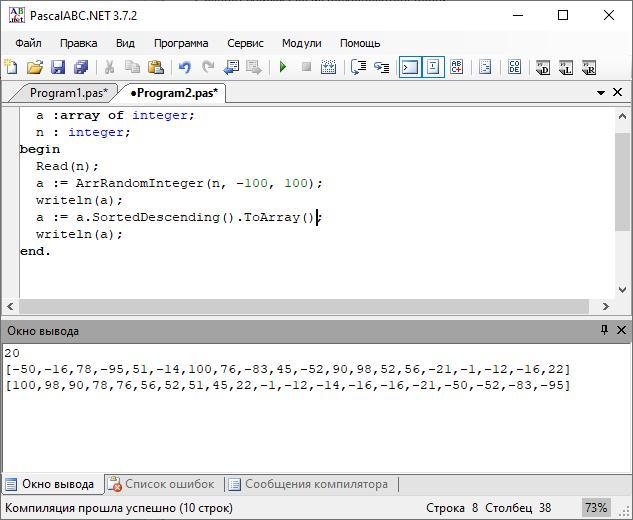The height and width of the screenshot is (520, 633).
Task: Click the editor vertical scrollbar thumb
Action: 622,182
